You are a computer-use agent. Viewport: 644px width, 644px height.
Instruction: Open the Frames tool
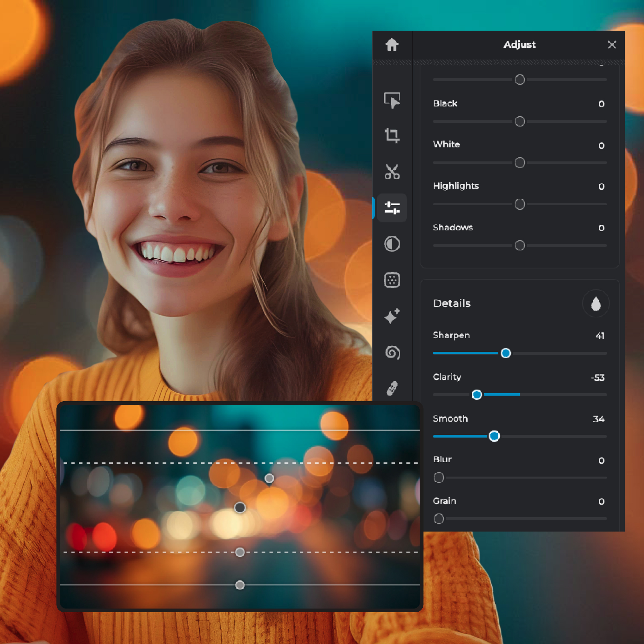392,280
